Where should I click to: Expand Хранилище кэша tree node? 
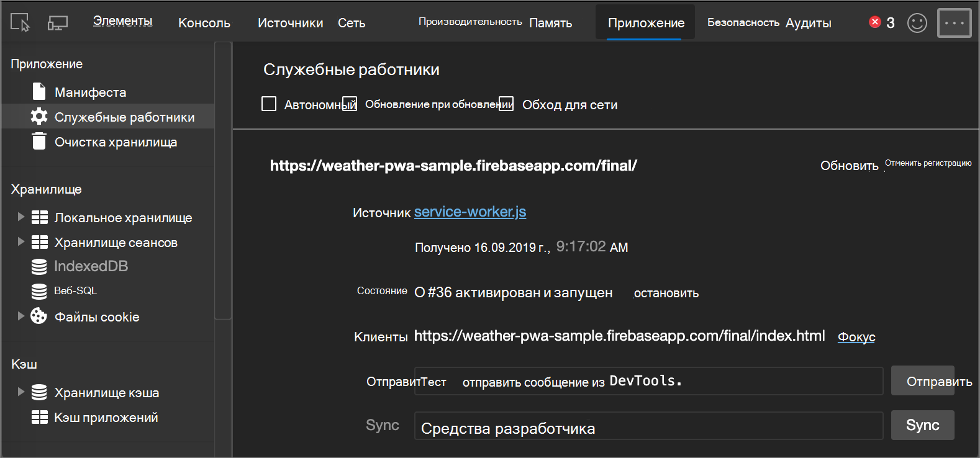(x=20, y=392)
